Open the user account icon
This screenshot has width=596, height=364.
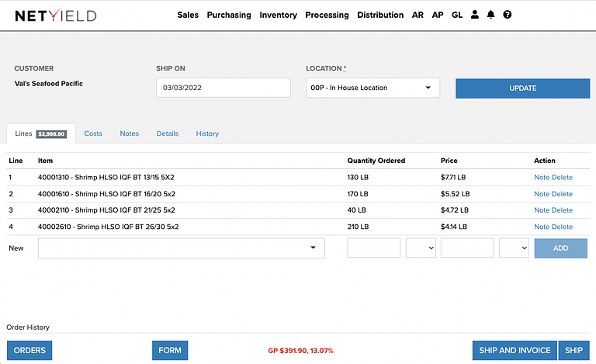(475, 15)
